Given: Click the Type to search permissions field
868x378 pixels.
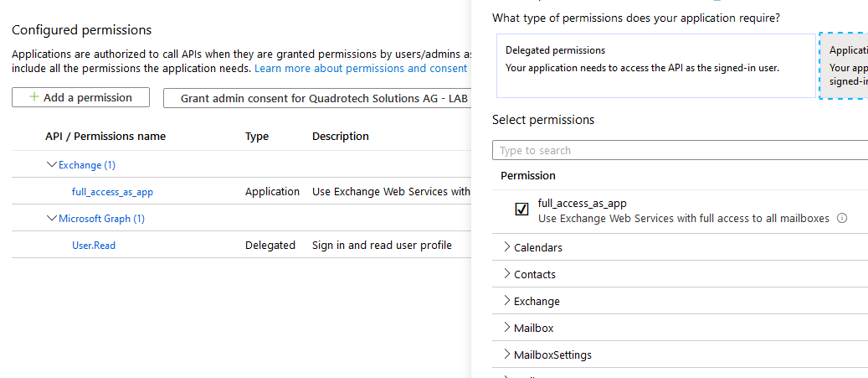Looking at the screenshot, I should pos(678,151).
